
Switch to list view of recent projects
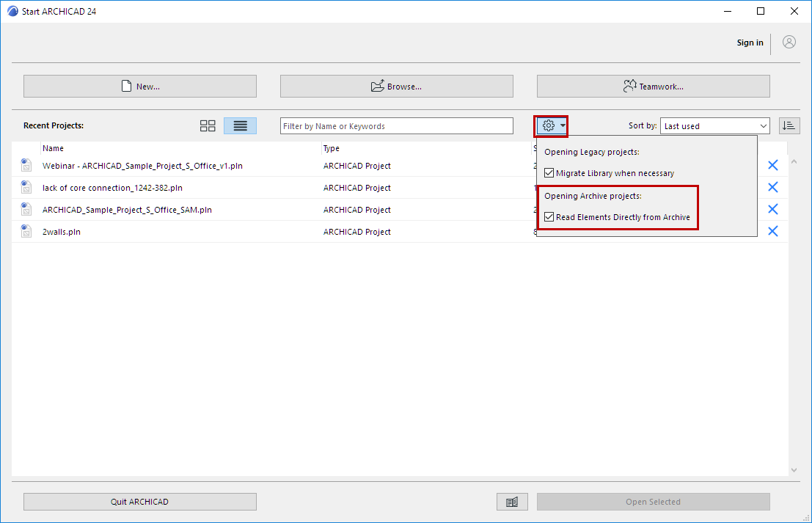pyautogui.click(x=240, y=126)
